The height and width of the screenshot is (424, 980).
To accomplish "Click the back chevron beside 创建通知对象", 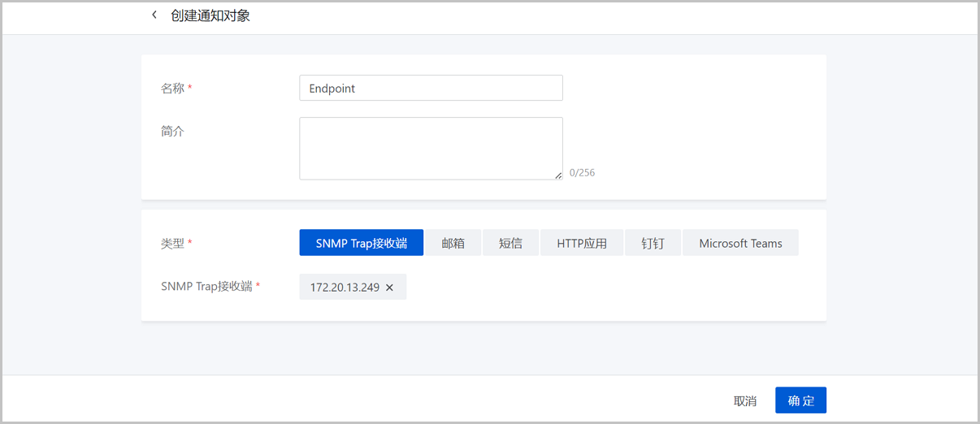I will click(x=154, y=15).
